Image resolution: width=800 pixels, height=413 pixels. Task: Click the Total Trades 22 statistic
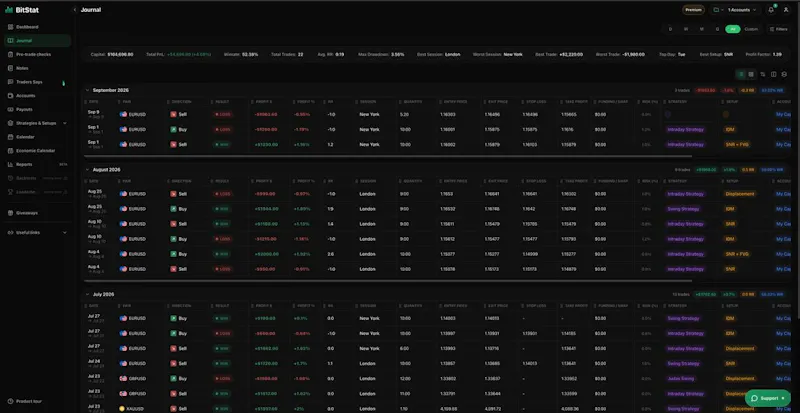(x=287, y=54)
